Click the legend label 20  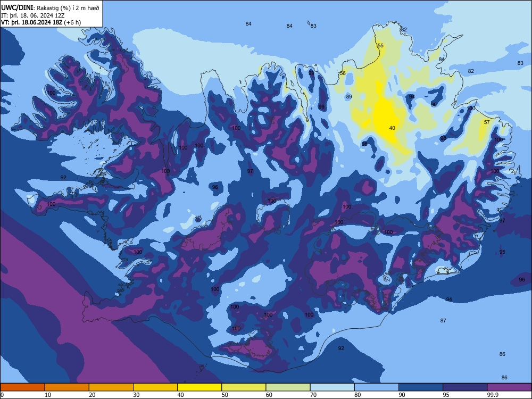92,395
